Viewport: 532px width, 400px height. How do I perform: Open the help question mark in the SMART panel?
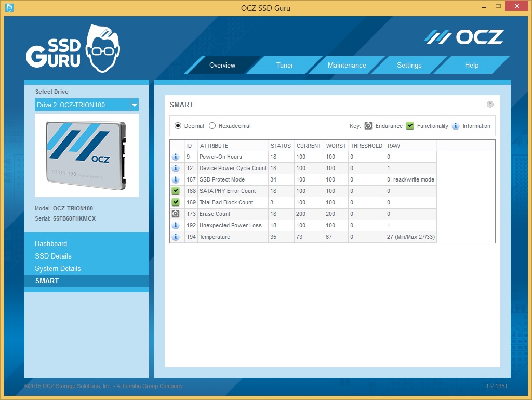tap(490, 104)
